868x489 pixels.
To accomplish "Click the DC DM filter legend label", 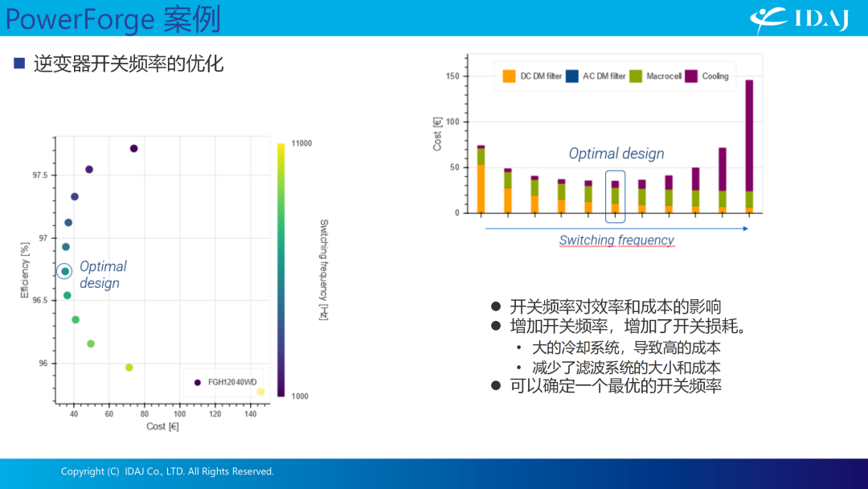I will point(541,76).
